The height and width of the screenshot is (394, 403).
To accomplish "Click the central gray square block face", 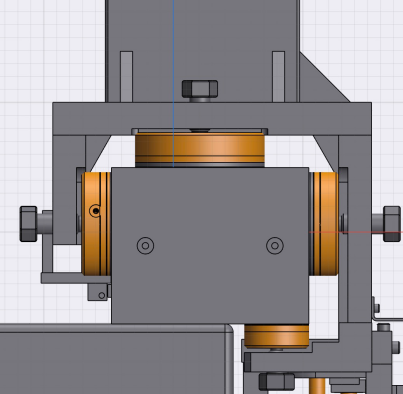I will pos(210,245).
